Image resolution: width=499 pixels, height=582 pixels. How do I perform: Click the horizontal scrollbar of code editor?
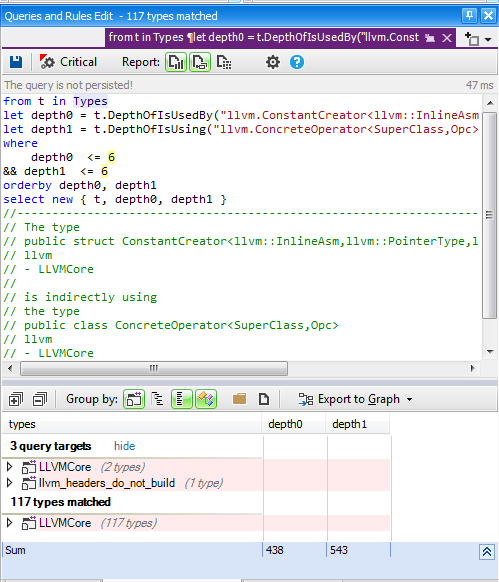coord(154,369)
